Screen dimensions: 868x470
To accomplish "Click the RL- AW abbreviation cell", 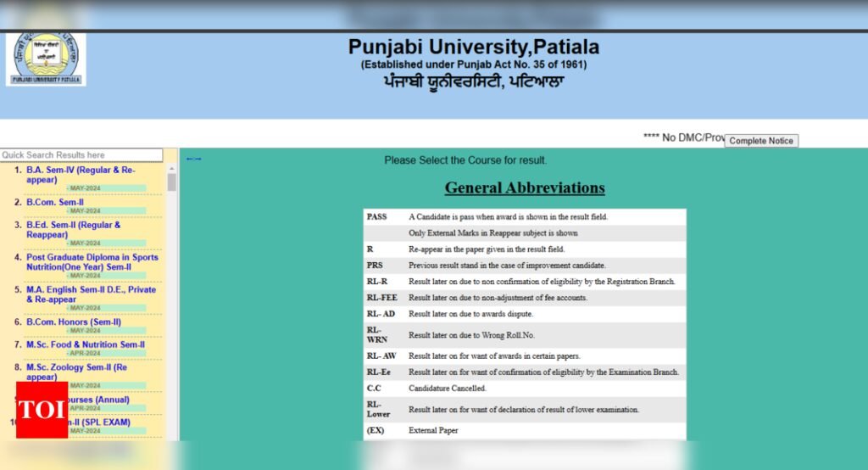I will pos(381,355).
